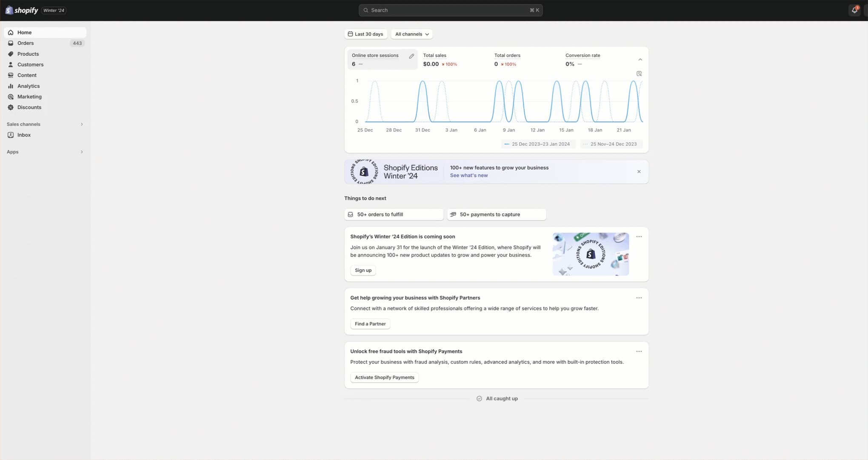Open 50+ payments to capture
Viewport: 868px width, 460px height.
pos(497,215)
